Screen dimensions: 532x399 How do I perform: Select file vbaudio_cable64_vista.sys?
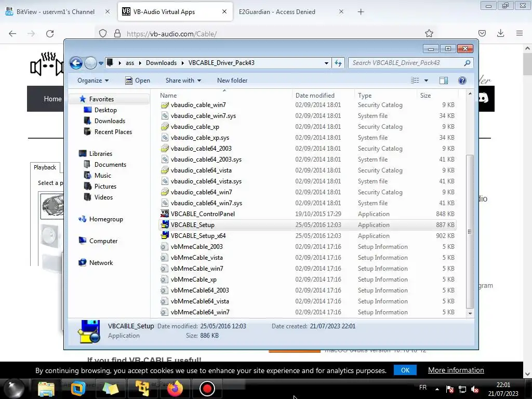(x=206, y=181)
